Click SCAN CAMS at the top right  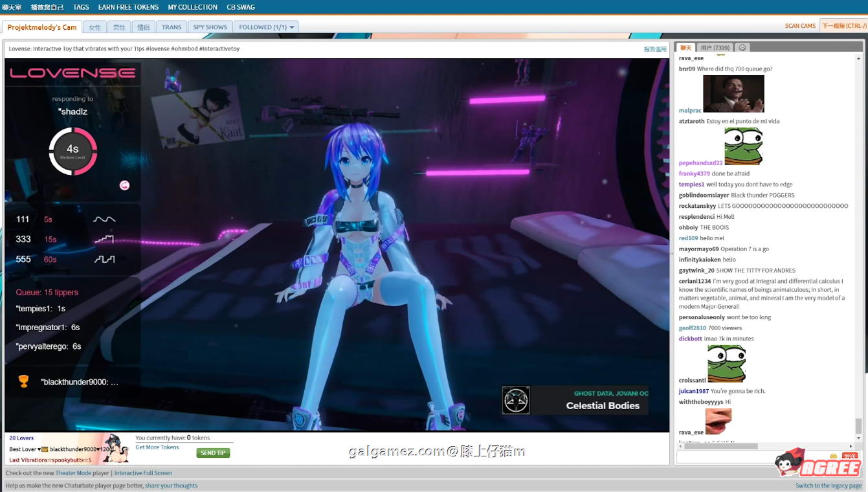(x=800, y=25)
